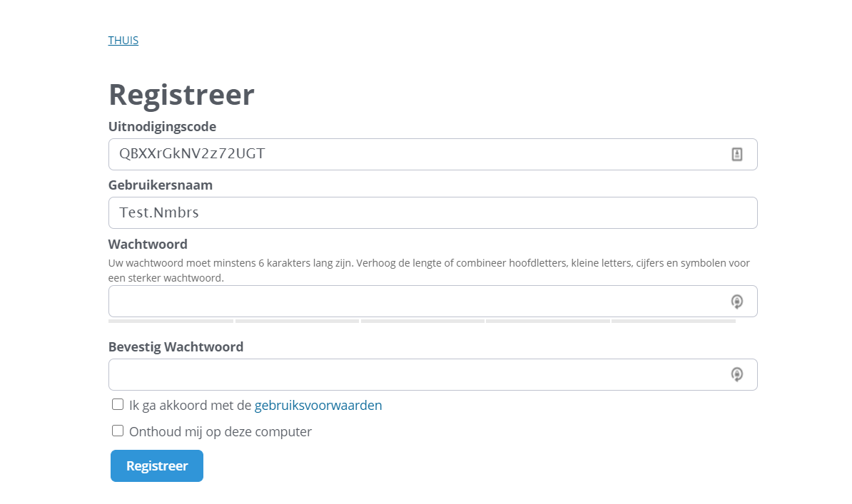Screen dimensions: 852x504
Task: Click the last password strength meter segment
Action: click(673, 322)
